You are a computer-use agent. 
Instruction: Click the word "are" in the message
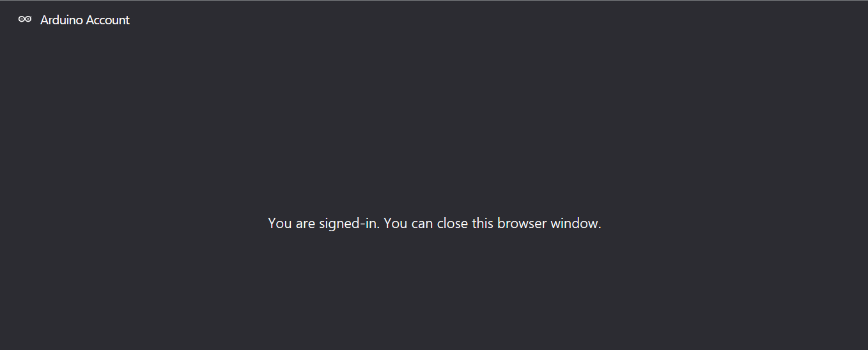coord(306,225)
